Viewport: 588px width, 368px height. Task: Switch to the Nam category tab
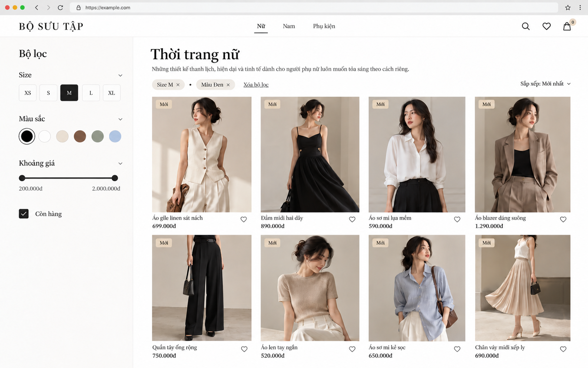point(289,26)
